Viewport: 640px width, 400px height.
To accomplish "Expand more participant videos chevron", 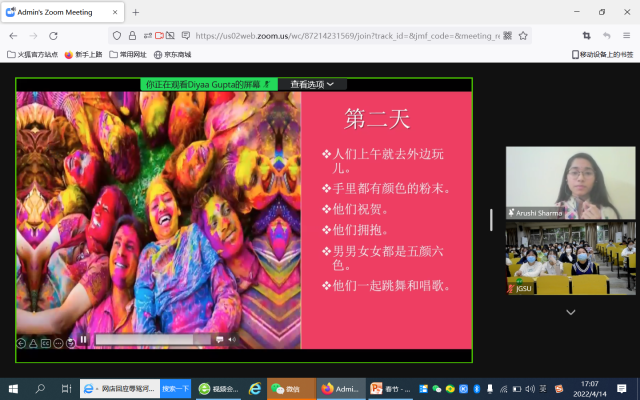I will 570,312.
